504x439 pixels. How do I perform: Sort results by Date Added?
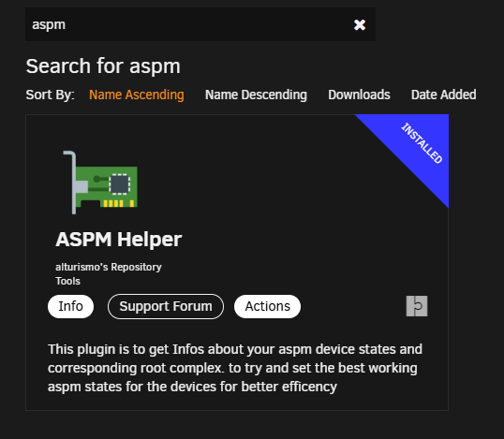pos(443,95)
